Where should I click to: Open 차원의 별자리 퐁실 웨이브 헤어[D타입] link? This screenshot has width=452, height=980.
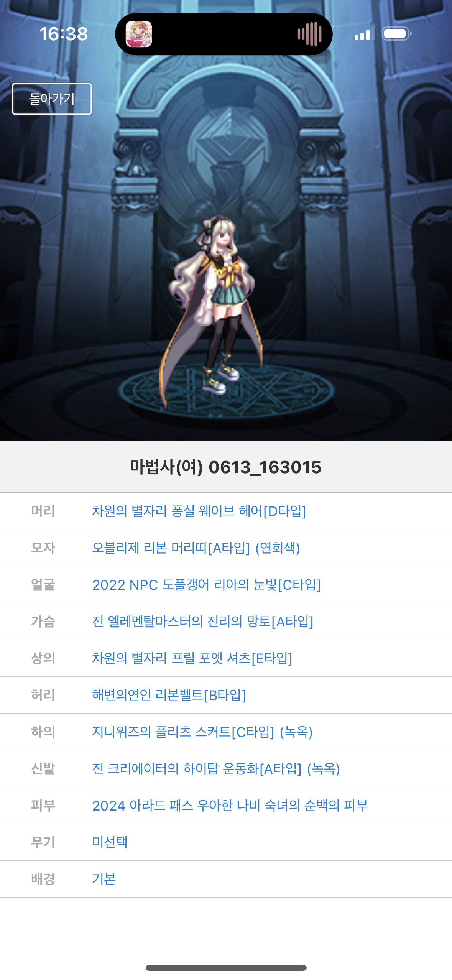[x=199, y=511]
